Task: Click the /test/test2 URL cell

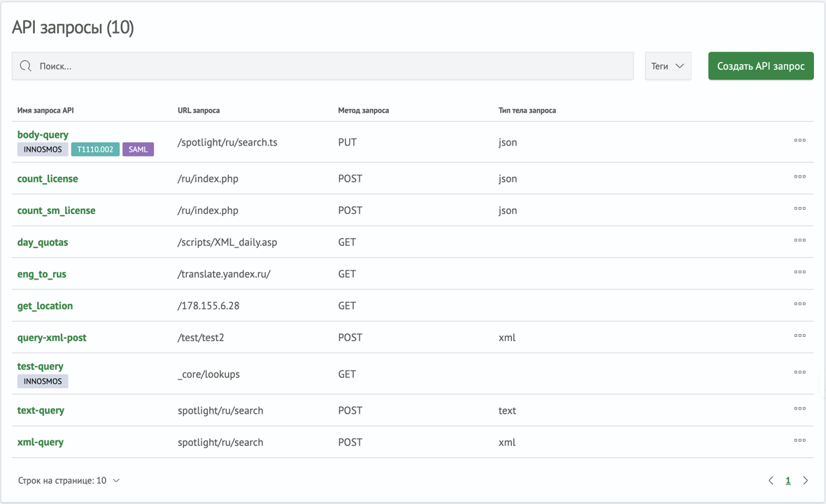Action: [x=201, y=338]
